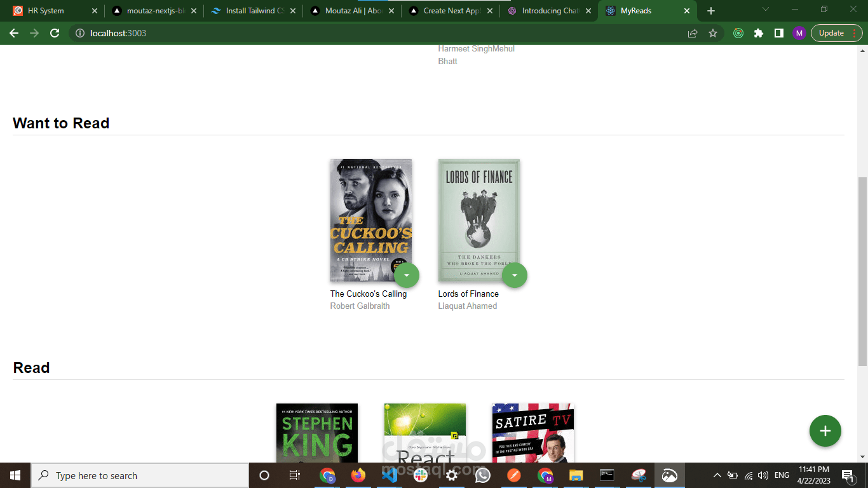Switch to the Create Next App tab
Image resolution: width=868 pixels, height=488 pixels.
(x=452, y=11)
